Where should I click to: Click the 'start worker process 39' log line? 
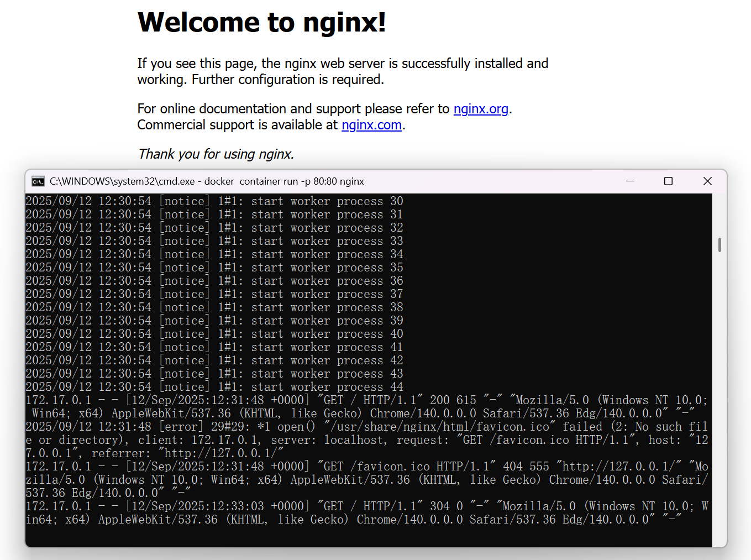coord(214,320)
